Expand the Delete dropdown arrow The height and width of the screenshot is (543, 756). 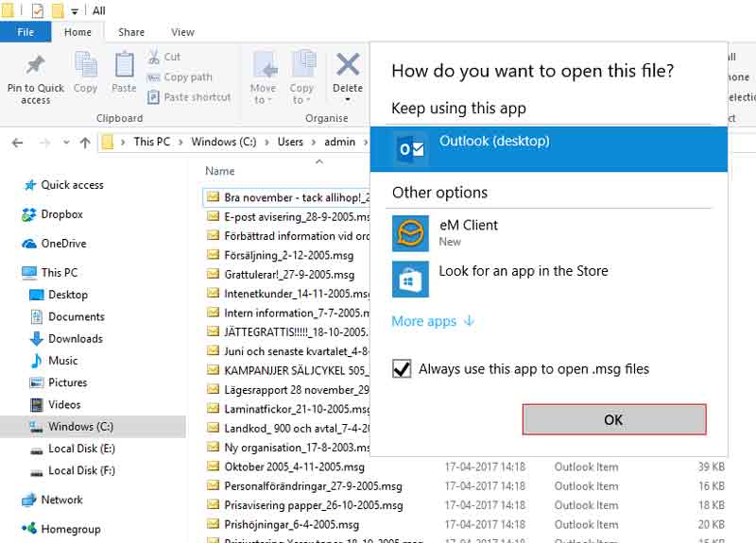pos(348,100)
